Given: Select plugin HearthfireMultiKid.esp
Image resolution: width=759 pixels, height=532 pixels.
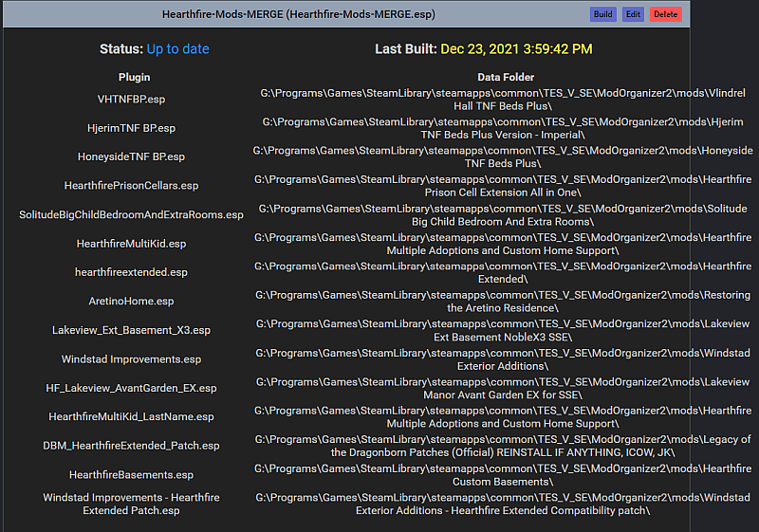Looking at the screenshot, I should [131, 244].
